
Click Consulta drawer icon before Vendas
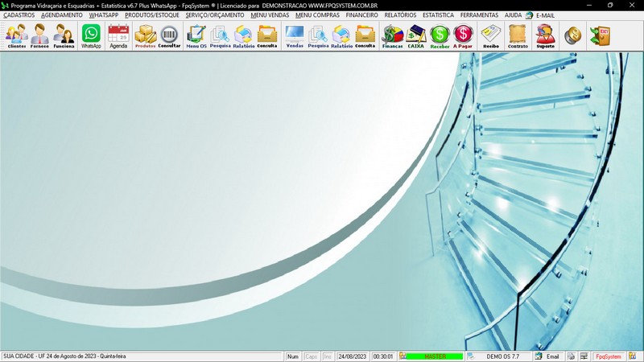267,36
